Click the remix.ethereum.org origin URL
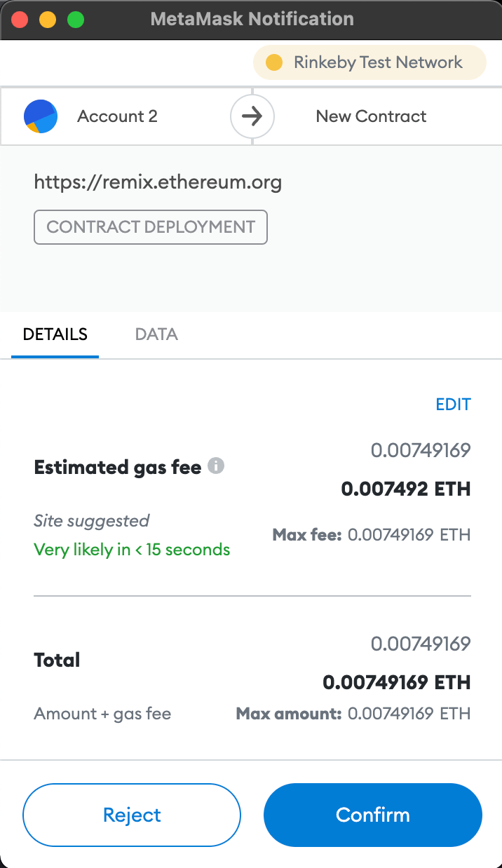Viewport: 502px width, 868px height. [158, 183]
